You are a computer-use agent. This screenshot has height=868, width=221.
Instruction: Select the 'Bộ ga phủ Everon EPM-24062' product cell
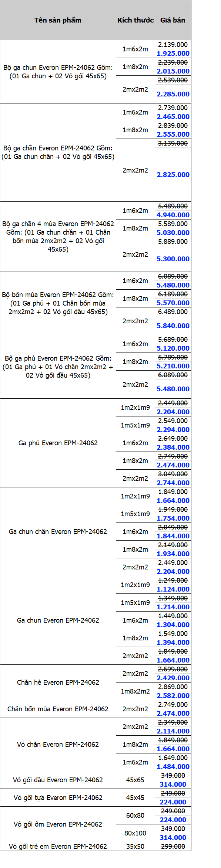tap(58, 367)
